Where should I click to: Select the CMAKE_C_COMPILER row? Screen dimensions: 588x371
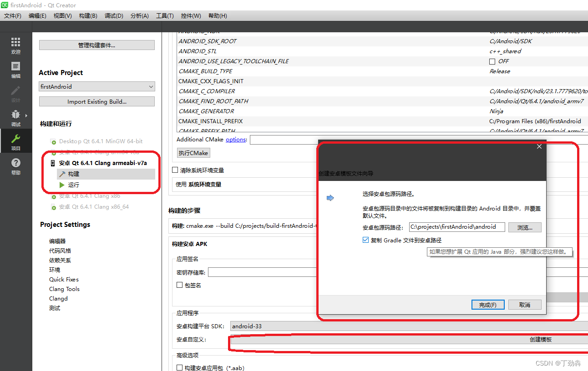pyautogui.click(x=382, y=91)
